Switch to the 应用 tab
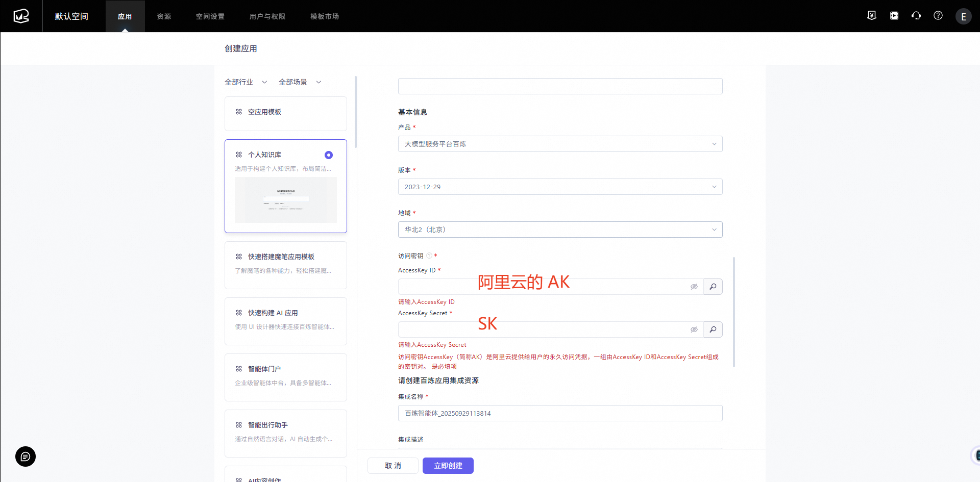 [125, 16]
